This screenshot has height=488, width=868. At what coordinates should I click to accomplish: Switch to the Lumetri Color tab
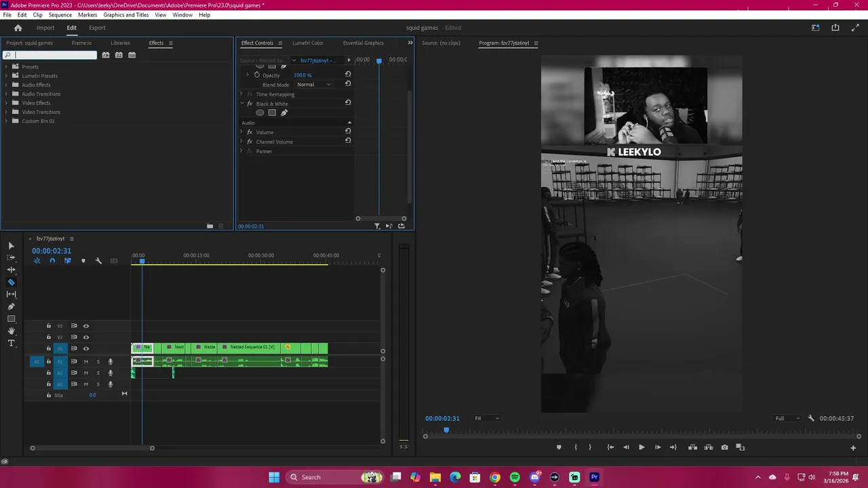click(307, 43)
